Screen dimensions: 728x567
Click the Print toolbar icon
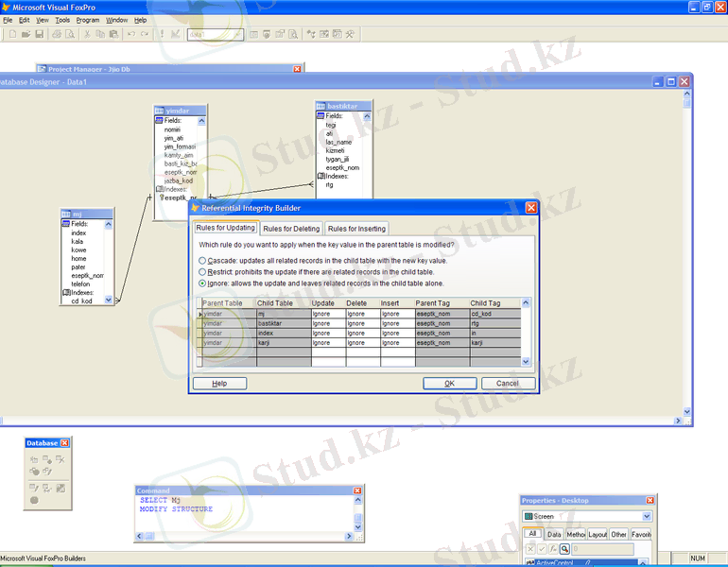click(x=57, y=34)
